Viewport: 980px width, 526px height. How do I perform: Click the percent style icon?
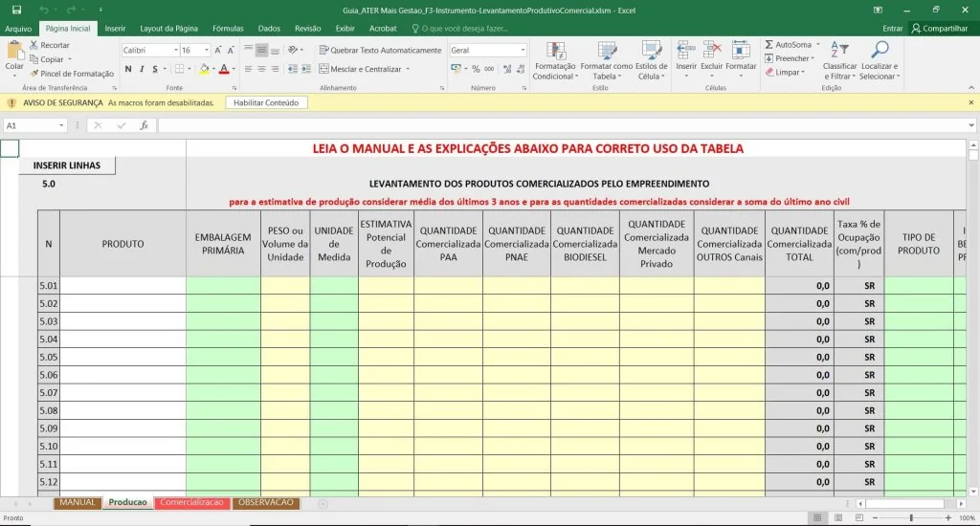click(476, 69)
